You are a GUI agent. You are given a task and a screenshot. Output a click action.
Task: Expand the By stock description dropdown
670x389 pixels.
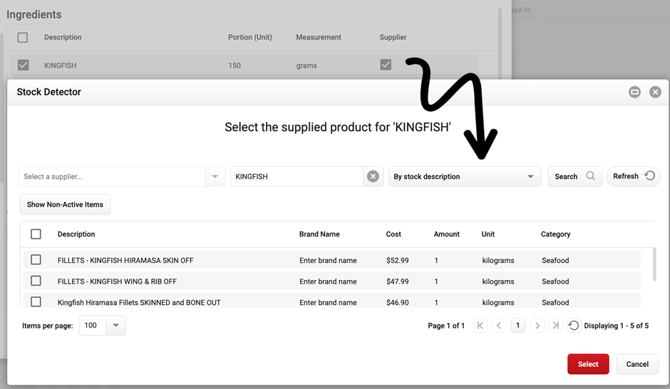(x=464, y=177)
